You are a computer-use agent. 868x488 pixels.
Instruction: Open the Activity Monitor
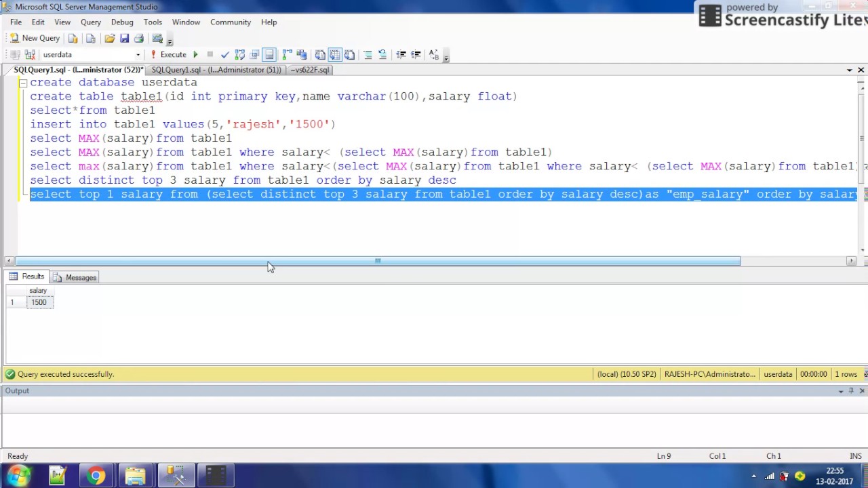[x=157, y=39]
